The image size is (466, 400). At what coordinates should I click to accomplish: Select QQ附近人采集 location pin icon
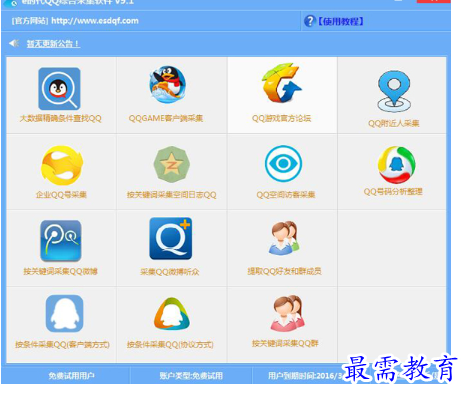(x=394, y=91)
